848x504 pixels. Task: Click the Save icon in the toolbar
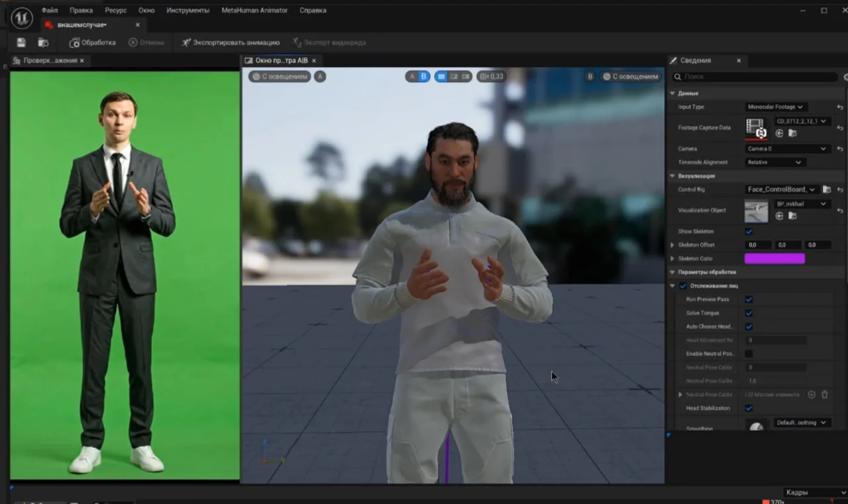(21, 42)
